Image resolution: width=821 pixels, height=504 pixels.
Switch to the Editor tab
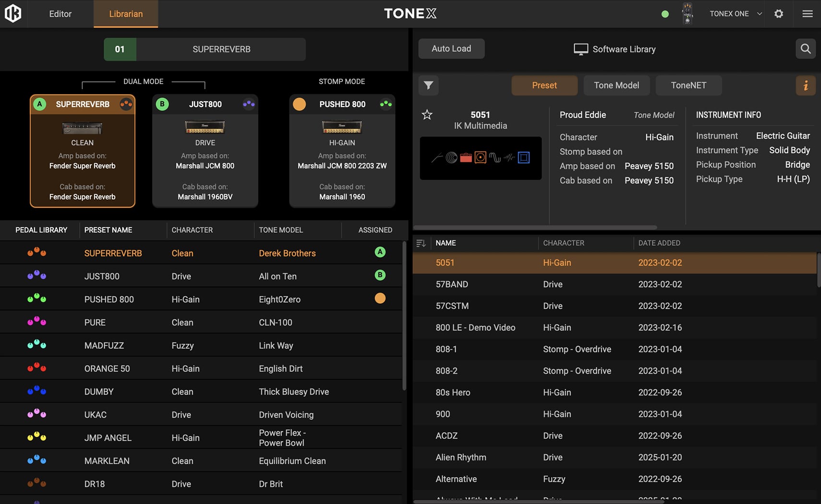[x=60, y=13]
